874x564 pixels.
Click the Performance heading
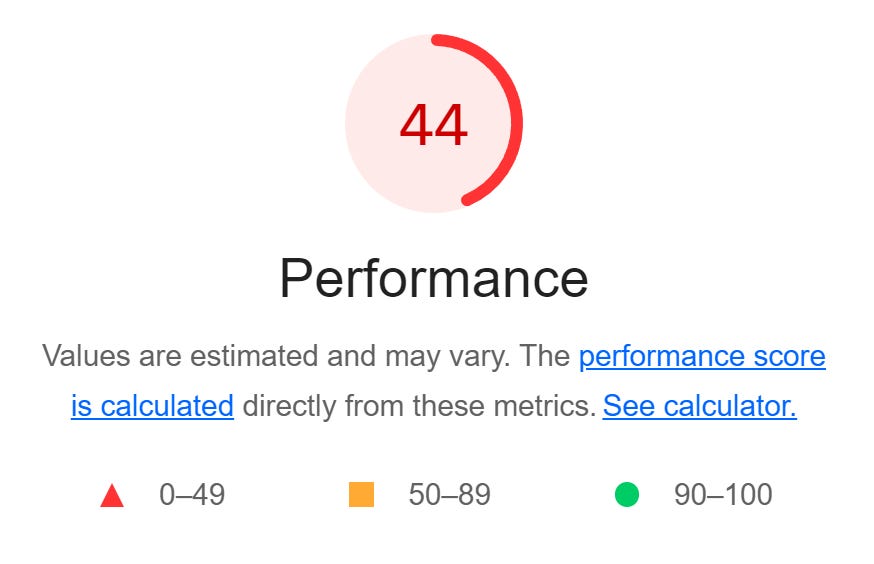click(434, 279)
